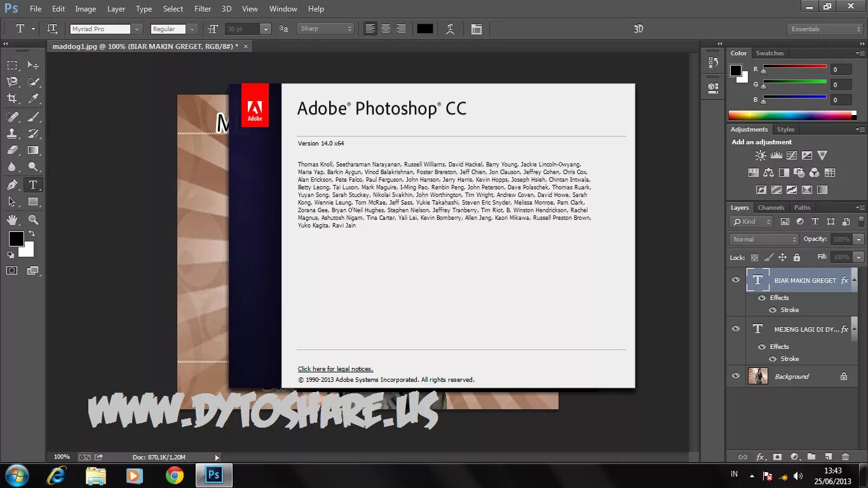This screenshot has width=868, height=488.
Task: Open the Image menu
Action: click(85, 9)
